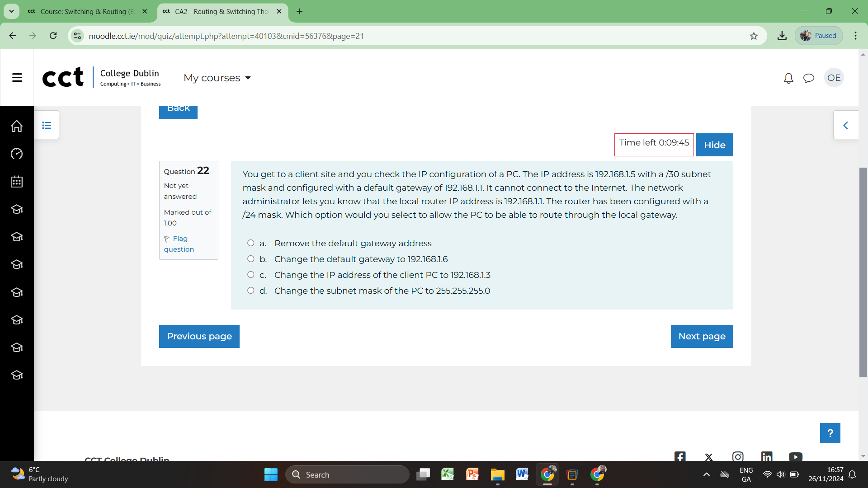
Task: Select answer a, Remove the default gateway address
Action: 250,243
